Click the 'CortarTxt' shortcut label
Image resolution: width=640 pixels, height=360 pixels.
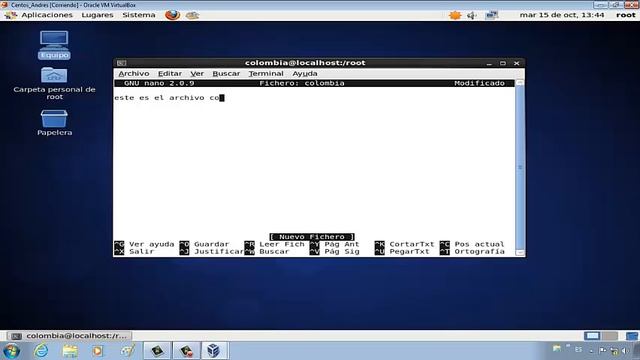click(411, 244)
